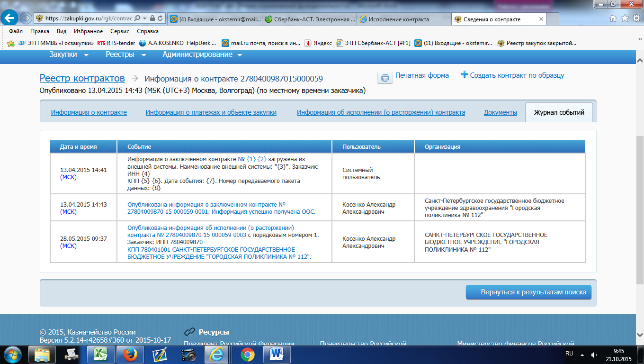
Task: Add to favorites bar star icon
Action: coord(11,43)
